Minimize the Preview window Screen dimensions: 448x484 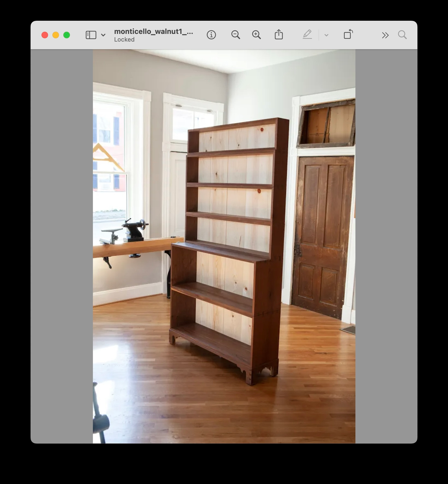(x=56, y=35)
